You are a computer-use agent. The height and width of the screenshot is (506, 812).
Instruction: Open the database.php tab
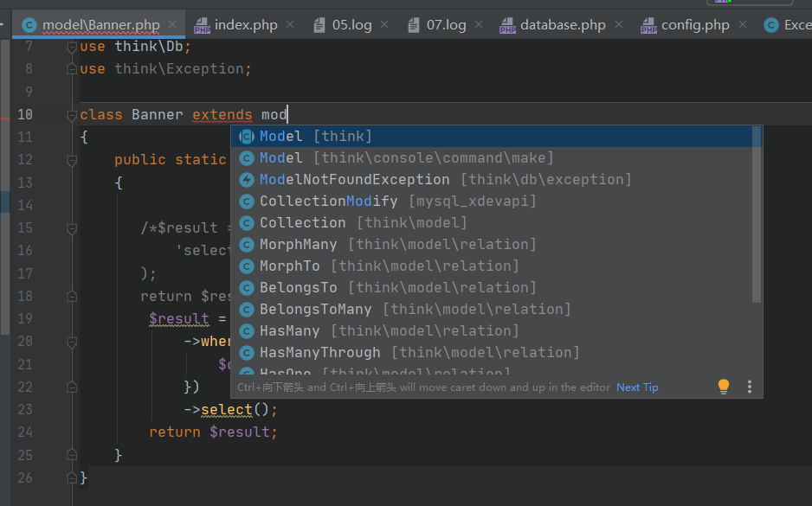tap(563, 25)
